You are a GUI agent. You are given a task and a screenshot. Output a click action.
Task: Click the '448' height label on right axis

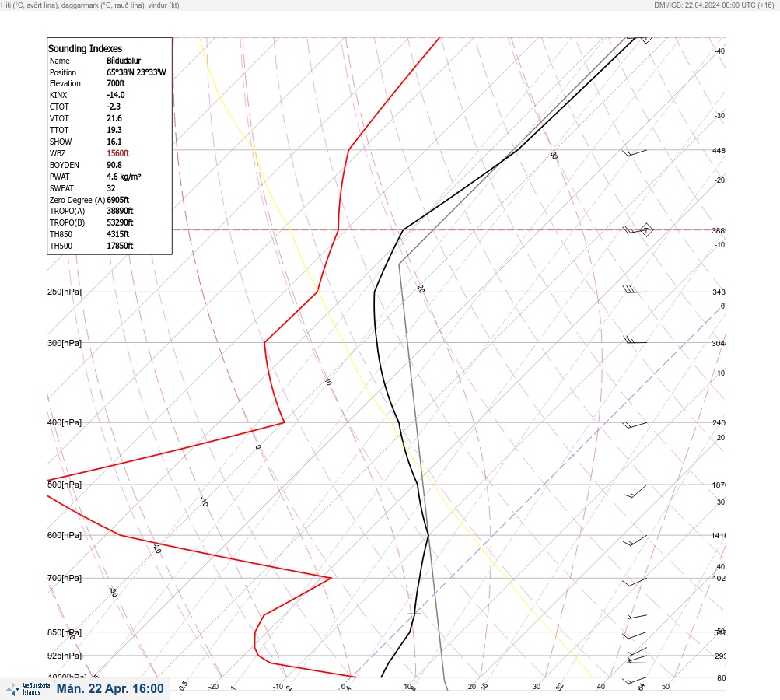tap(719, 150)
